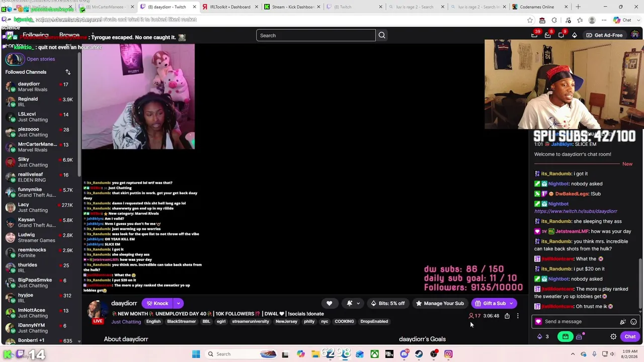Open Silky channel in sidebar
This screenshot has width=644, height=362.
coord(40,162)
